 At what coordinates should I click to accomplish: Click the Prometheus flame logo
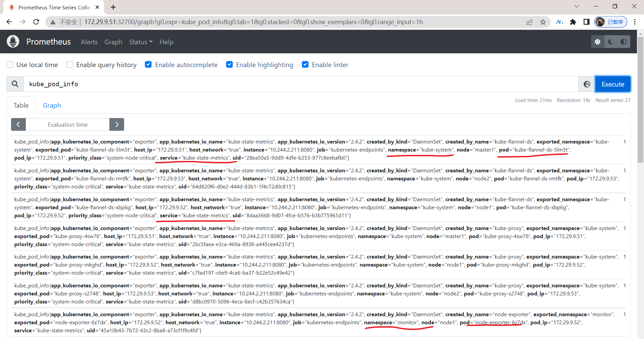click(x=13, y=42)
